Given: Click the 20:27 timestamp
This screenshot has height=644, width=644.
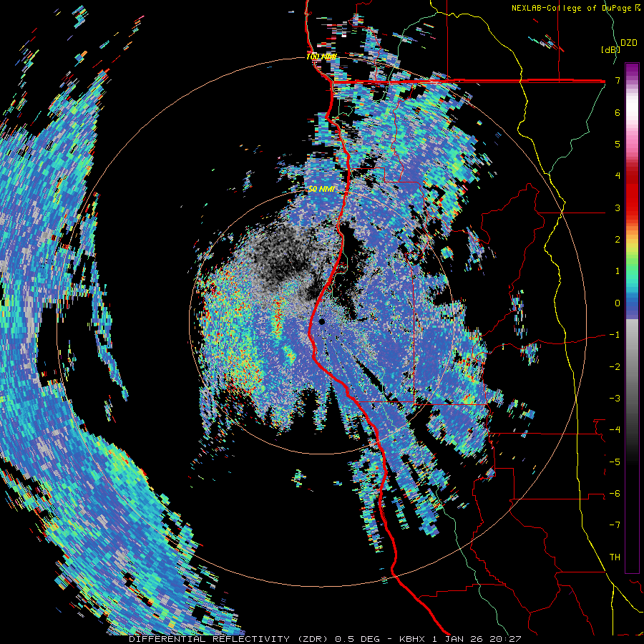Looking at the screenshot, I should click(504, 639).
